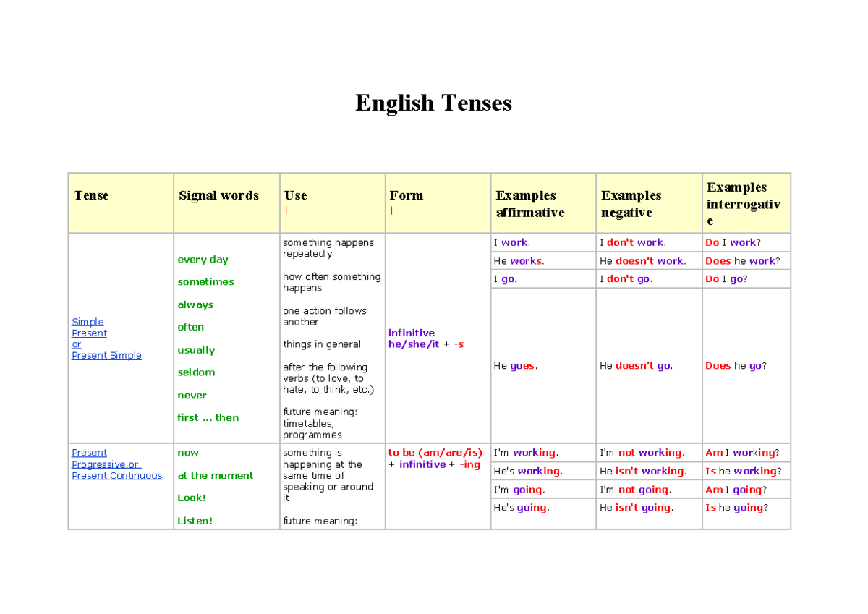Click the English Tenses document title
The image size is (868, 614).
pos(433,103)
